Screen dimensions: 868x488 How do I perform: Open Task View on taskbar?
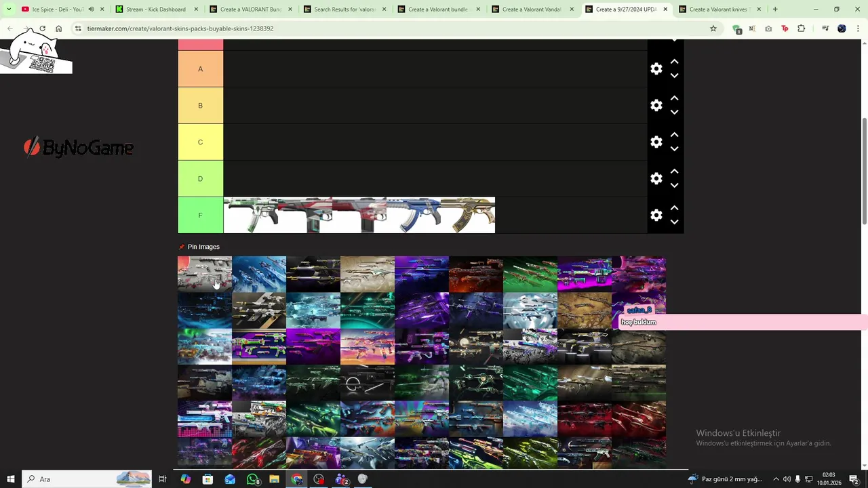(x=163, y=479)
